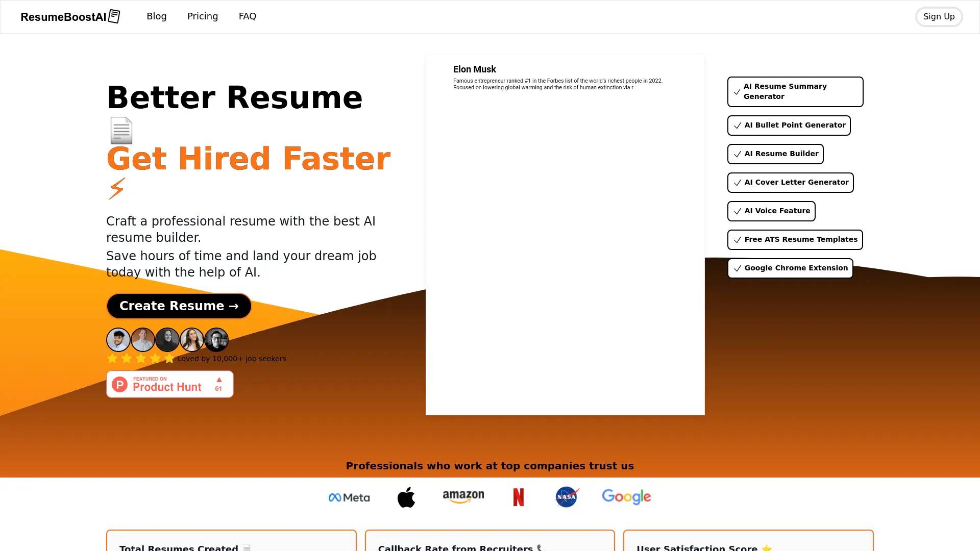Click the Sign Up button
980x551 pixels.
[939, 16]
